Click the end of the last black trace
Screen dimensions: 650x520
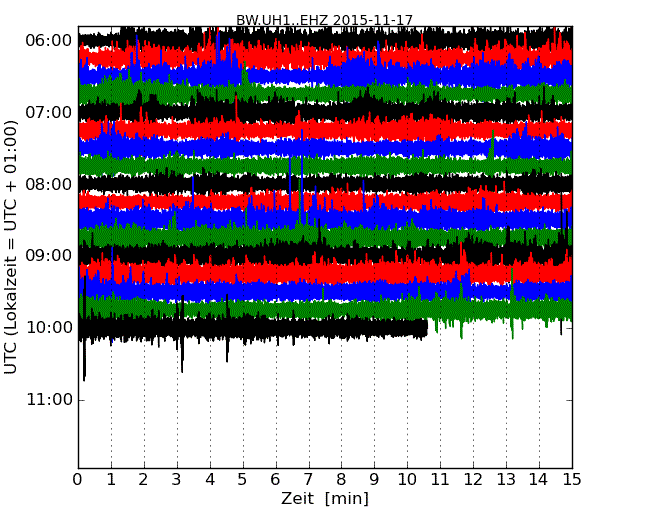point(426,327)
